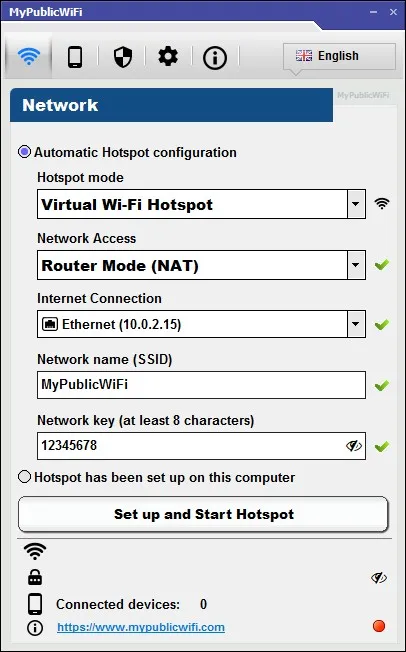
Task: Click Set up and Start Hotspot button
Action: point(203,514)
